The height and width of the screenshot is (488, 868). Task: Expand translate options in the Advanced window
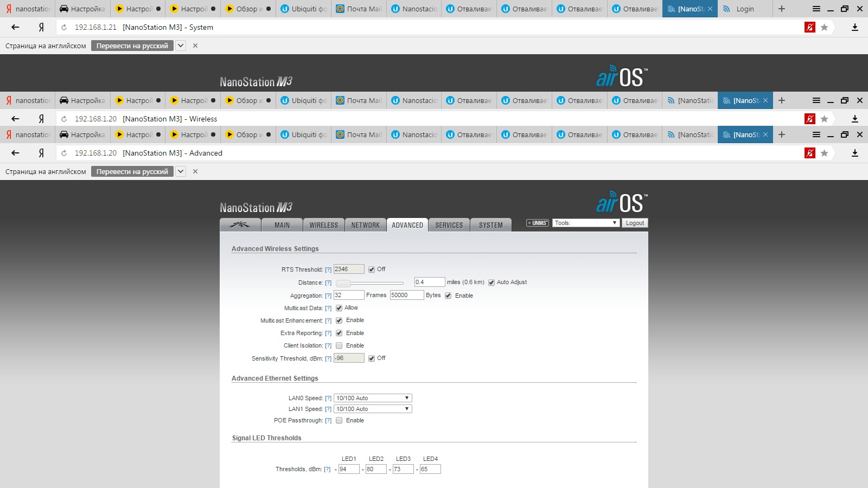[x=181, y=171]
